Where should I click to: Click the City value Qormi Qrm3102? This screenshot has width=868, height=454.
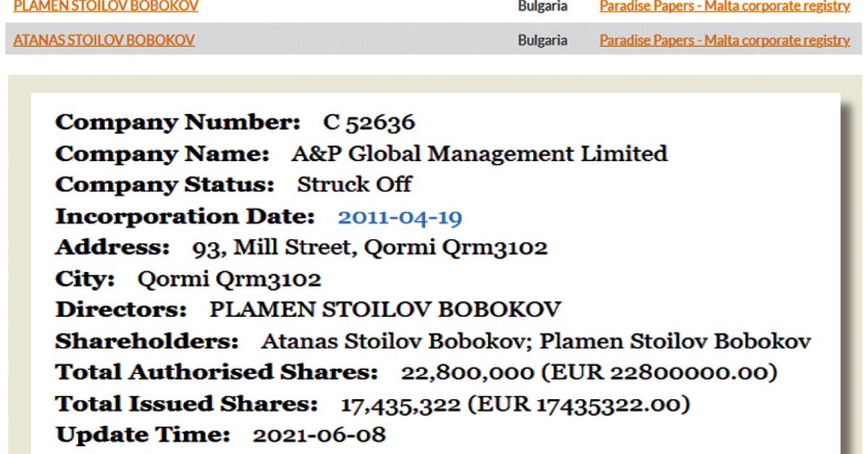pos(229,279)
